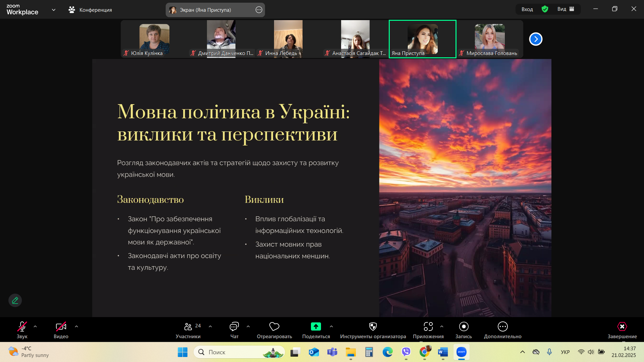Expand video options arrow next to Видео
The image size is (644, 362).
point(76,326)
